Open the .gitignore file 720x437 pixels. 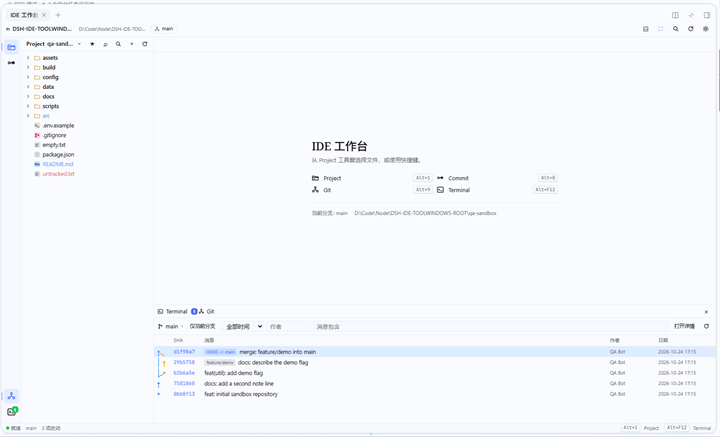point(54,135)
